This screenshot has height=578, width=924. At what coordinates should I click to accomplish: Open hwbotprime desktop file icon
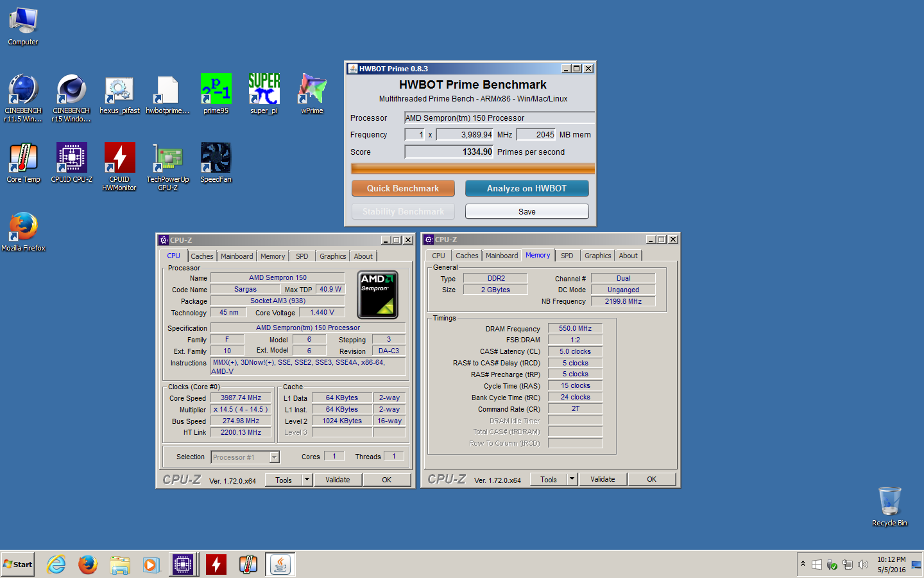click(167, 95)
